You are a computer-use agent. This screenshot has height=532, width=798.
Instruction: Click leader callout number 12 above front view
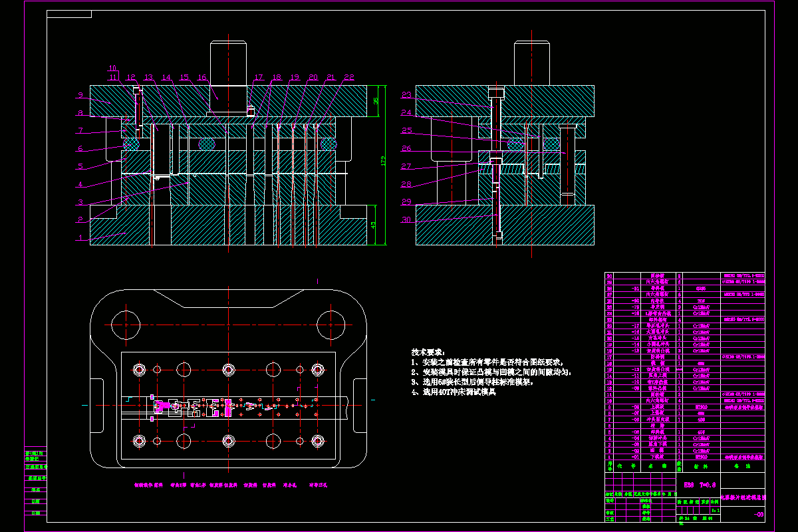(130, 78)
